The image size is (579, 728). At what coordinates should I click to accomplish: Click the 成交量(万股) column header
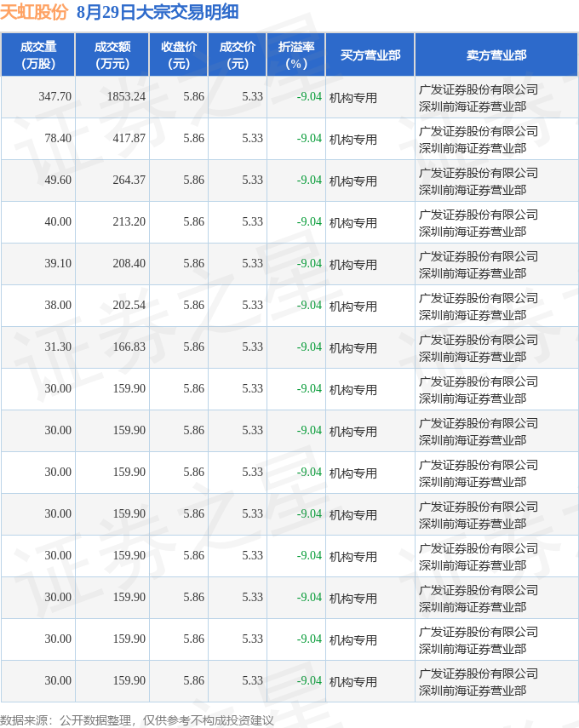point(38,54)
